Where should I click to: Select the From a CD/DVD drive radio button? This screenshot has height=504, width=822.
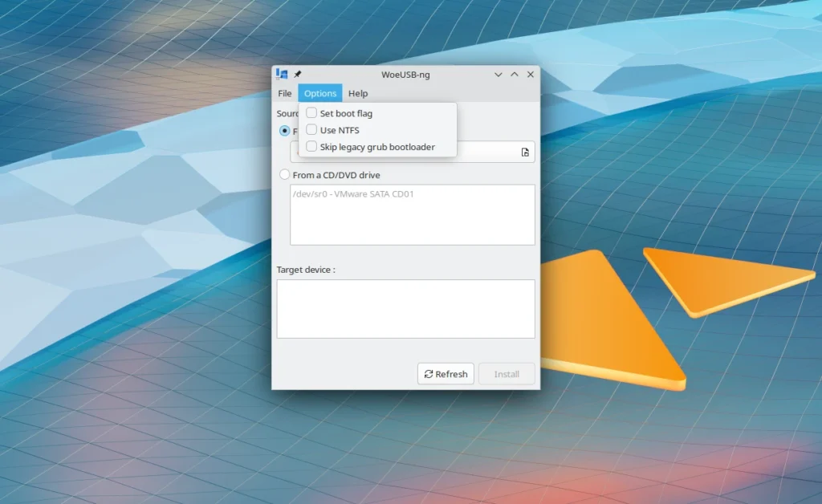284,175
